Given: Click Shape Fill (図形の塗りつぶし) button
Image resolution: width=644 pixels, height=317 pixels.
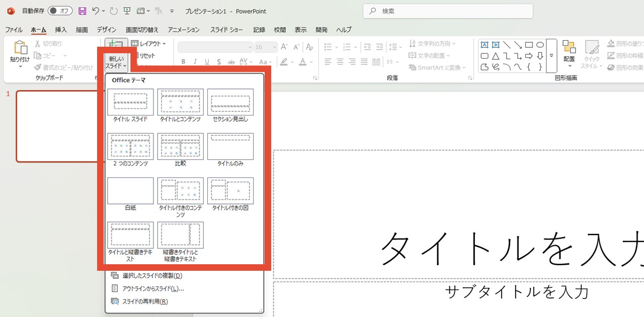Looking at the screenshot, I should (x=625, y=44).
